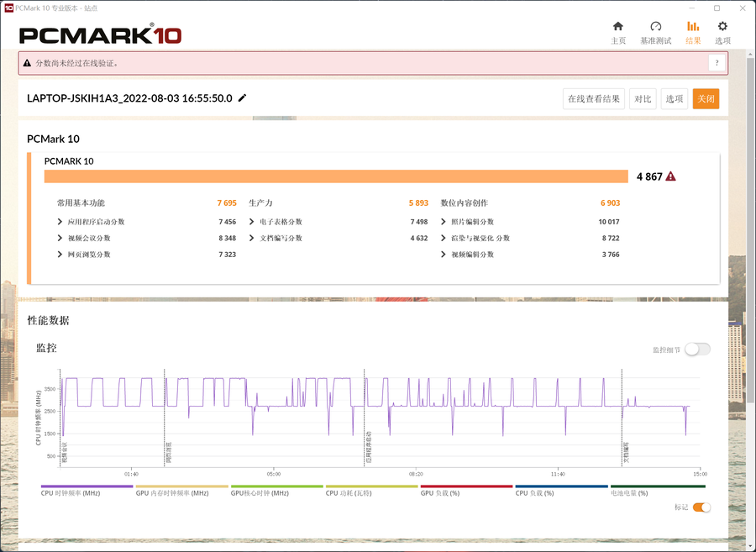This screenshot has height=552, width=756.
Task: Maximize the PCMark 10 window
Action: (x=717, y=8)
